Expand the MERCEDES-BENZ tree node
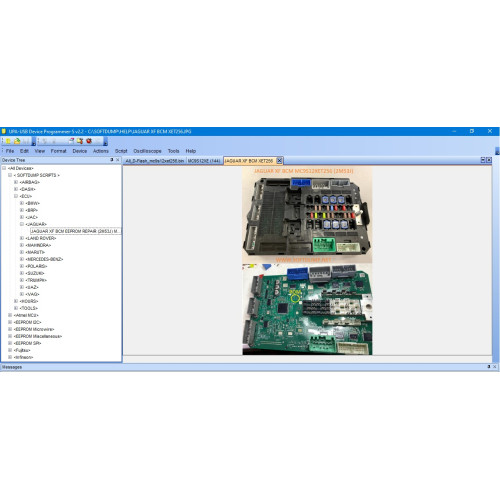The height and width of the screenshot is (500, 500). coord(22,259)
